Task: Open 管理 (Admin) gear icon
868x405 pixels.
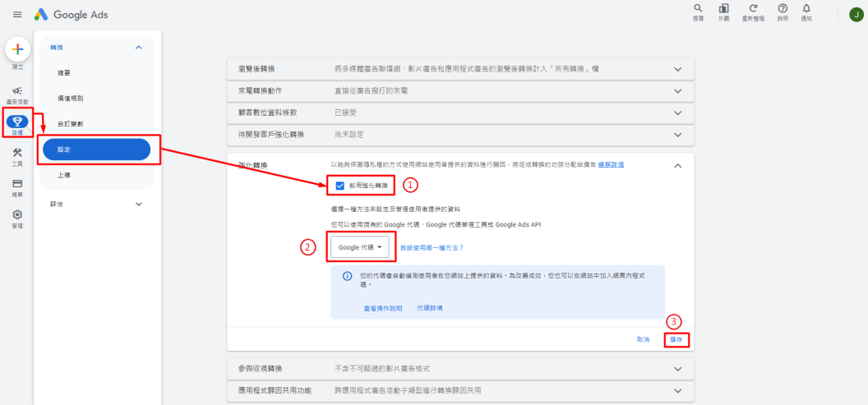Action: pyautogui.click(x=17, y=216)
